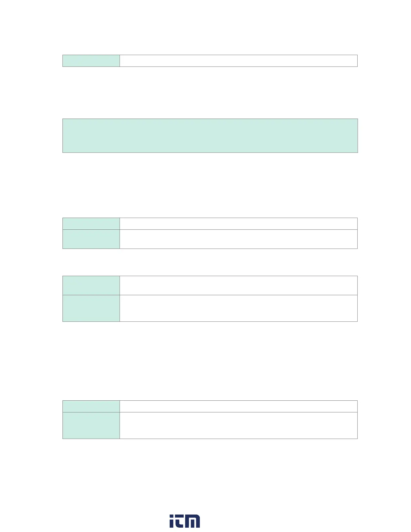Viewport: 411px width, 532px height.
Task: Click the white value cell of the topmost single-row table
Action: [x=238, y=61]
